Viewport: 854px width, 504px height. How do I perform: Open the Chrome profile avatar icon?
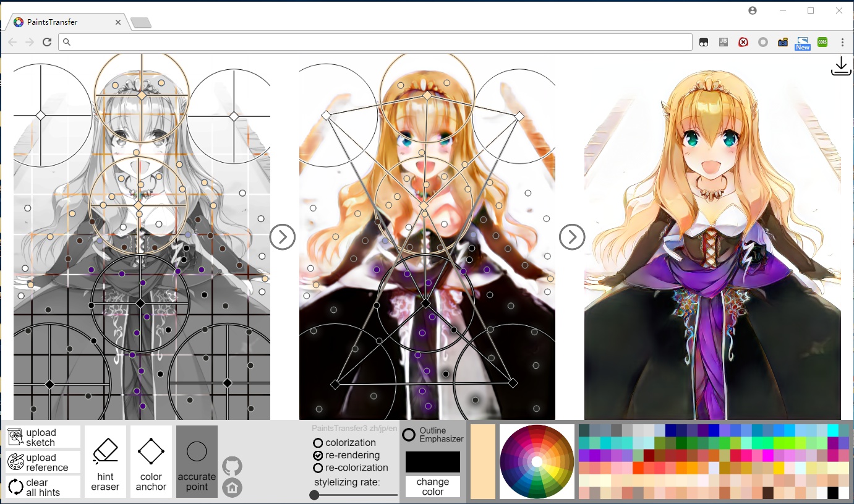pyautogui.click(x=753, y=11)
